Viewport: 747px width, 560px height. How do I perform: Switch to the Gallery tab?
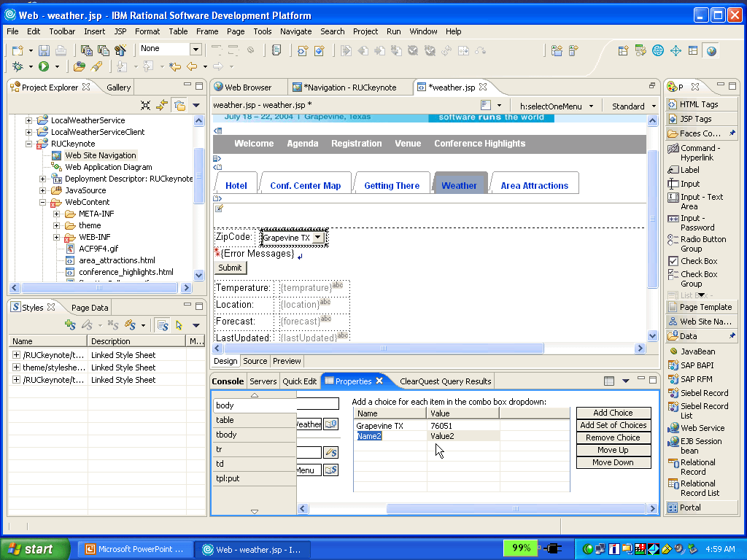point(119,87)
